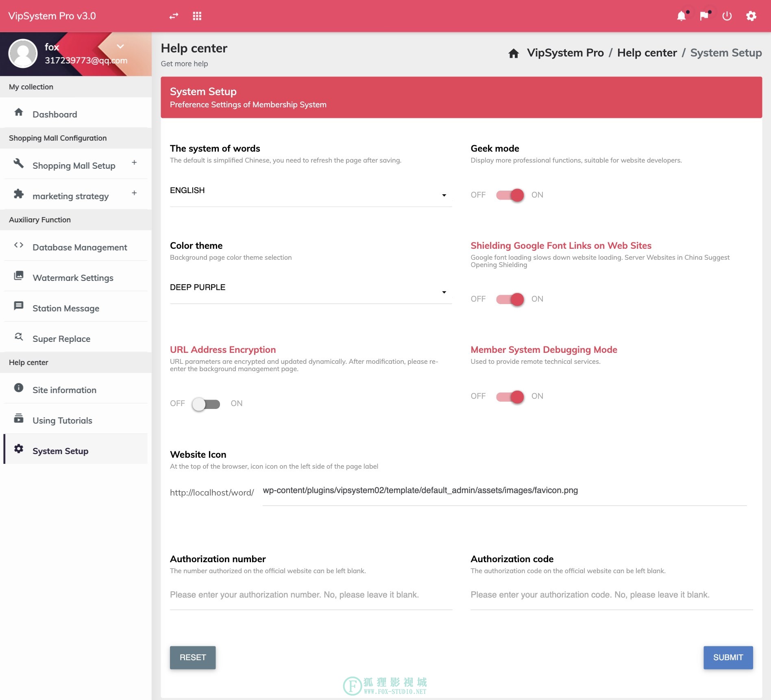Click the Site information info icon
The width and height of the screenshot is (771, 700).
pos(19,387)
